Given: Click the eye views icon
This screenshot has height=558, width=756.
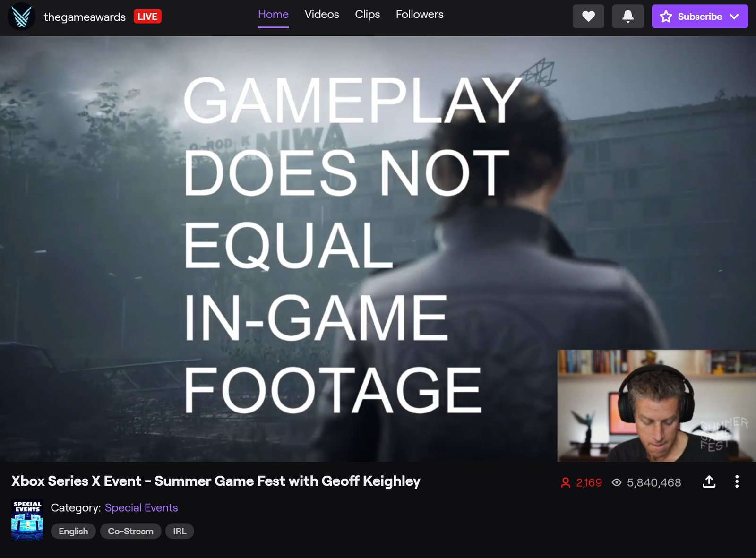Looking at the screenshot, I should (617, 482).
